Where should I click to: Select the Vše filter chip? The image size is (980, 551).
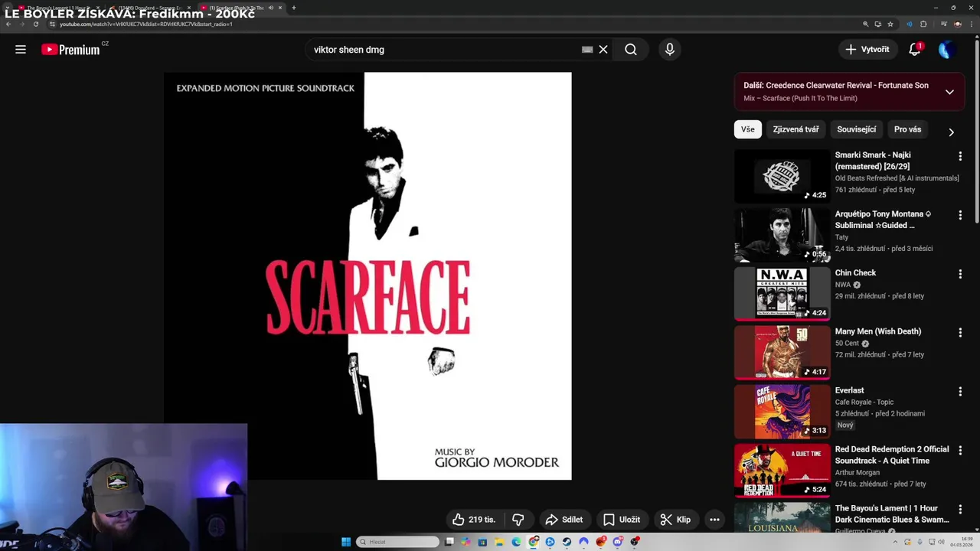click(x=748, y=129)
